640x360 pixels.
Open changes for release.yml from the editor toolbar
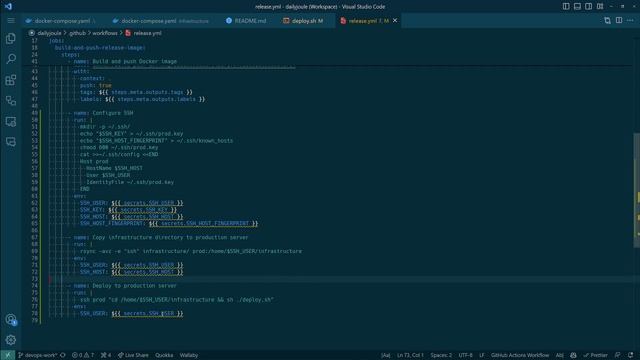point(607,20)
